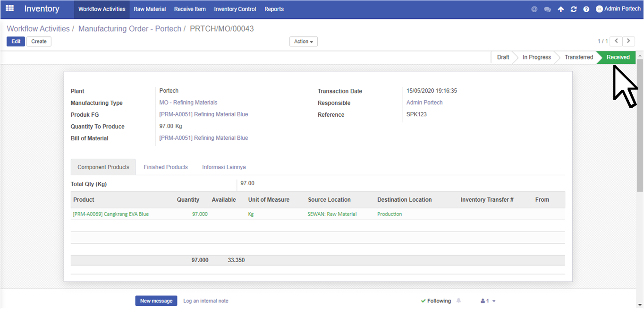The image size is (644, 309).
Task: Open the MO - Refining Materials link
Action: coord(188,103)
